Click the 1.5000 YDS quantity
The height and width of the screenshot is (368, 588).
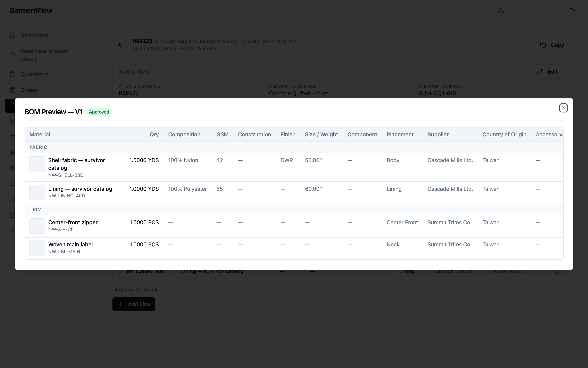pos(144,160)
